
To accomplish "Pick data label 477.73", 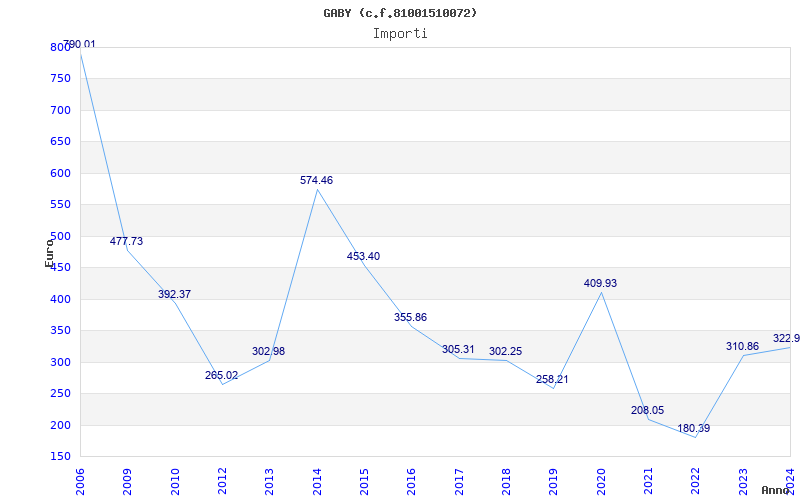I will [127, 241].
